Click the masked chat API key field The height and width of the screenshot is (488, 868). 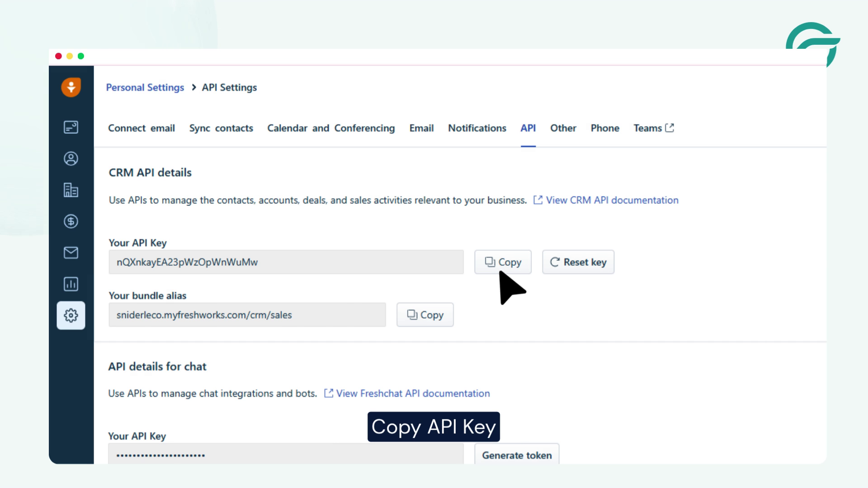tap(286, 454)
